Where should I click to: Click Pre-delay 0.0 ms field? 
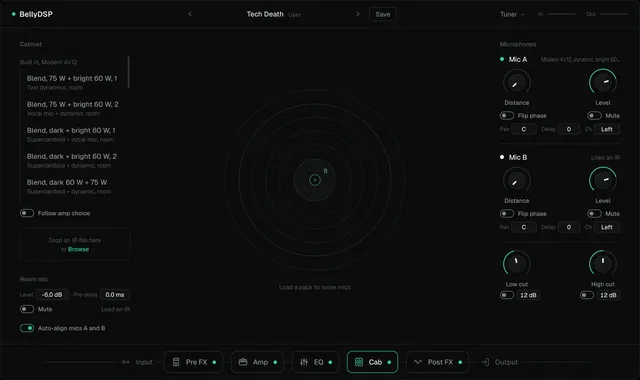coord(115,295)
